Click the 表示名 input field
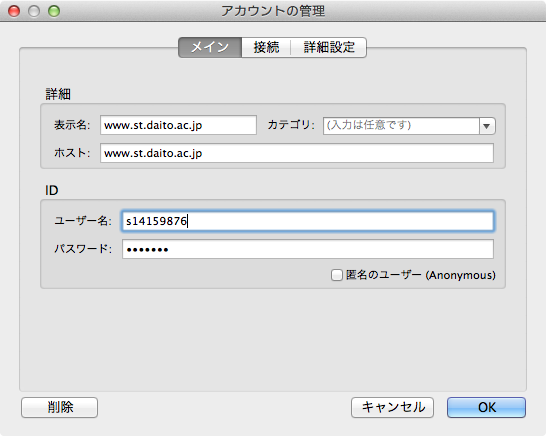 [178, 125]
